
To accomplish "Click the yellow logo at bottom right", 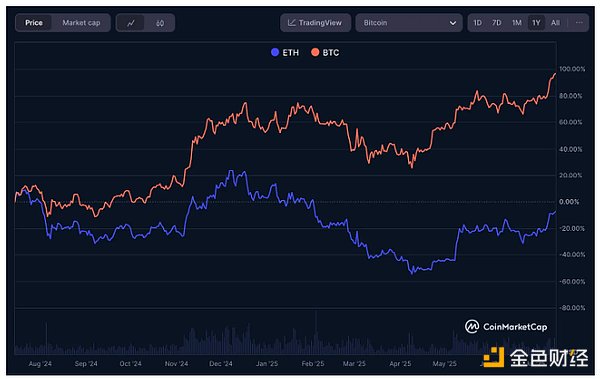I will tap(494, 357).
